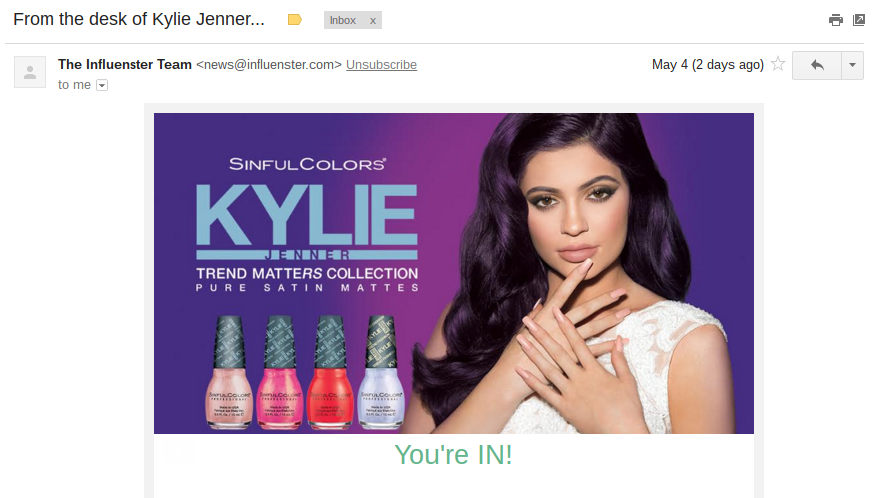Click the email subject line text
This screenshot has height=498, width=875.
coord(139,20)
